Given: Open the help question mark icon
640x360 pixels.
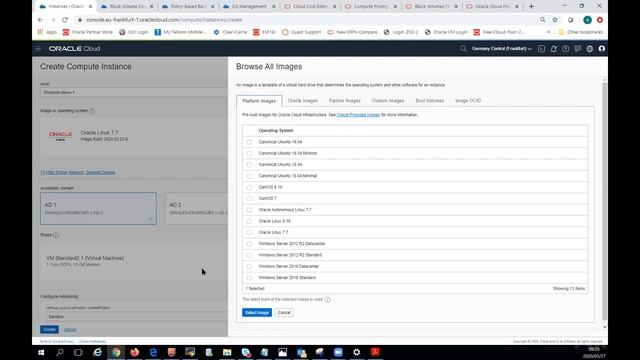Looking at the screenshot, I should [x=565, y=49].
